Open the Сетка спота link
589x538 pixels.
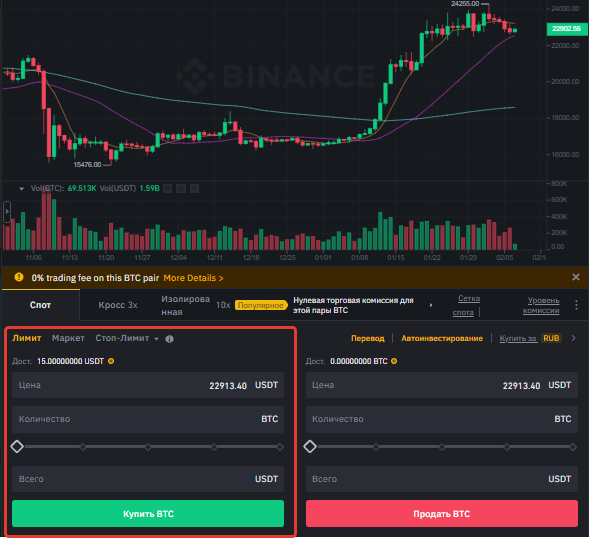point(466,305)
